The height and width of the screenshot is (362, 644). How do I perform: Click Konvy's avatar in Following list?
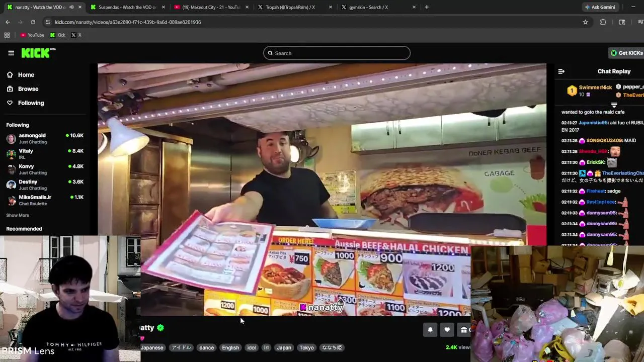tap(11, 169)
